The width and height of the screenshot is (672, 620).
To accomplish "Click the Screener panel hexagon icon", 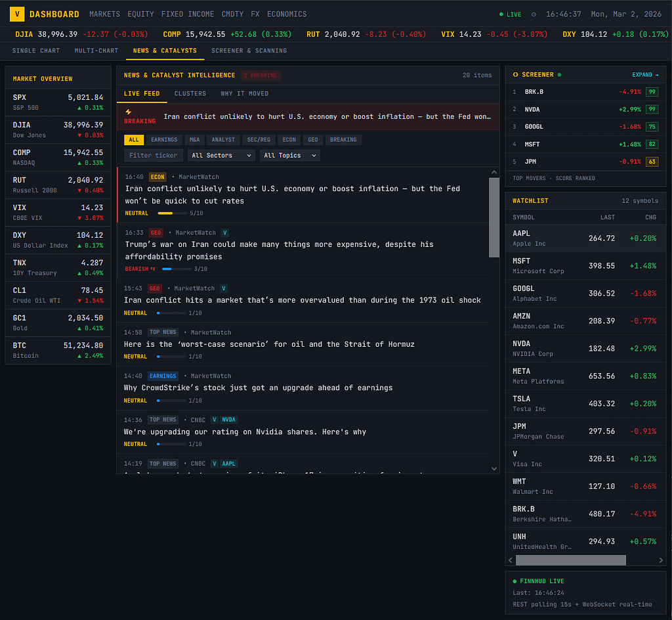I will click(515, 75).
